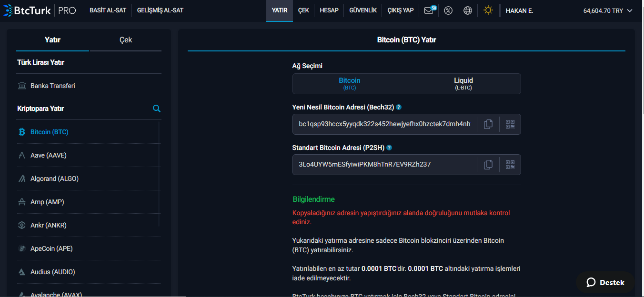
Task: Click the Ağ Seçimi label
Action: (x=307, y=66)
